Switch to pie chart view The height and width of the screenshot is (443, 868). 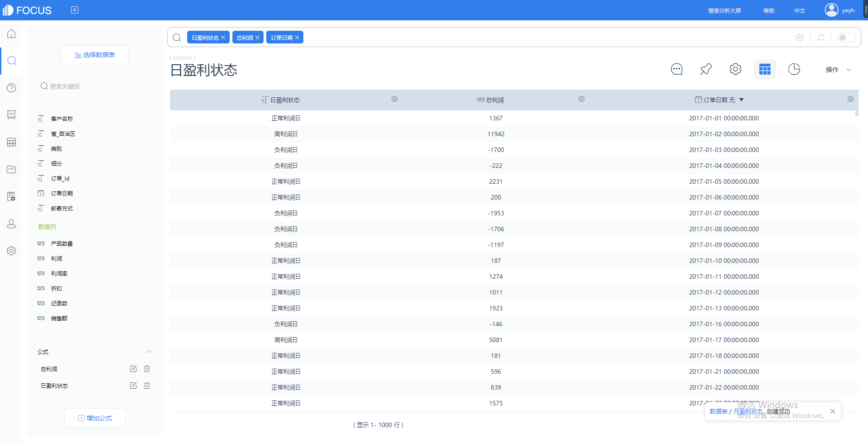[x=794, y=69]
